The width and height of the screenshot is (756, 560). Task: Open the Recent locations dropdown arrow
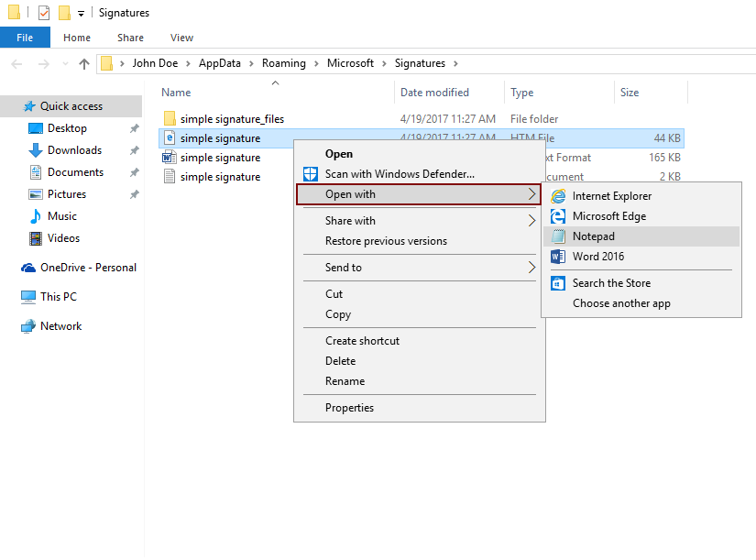(x=66, y=63)
